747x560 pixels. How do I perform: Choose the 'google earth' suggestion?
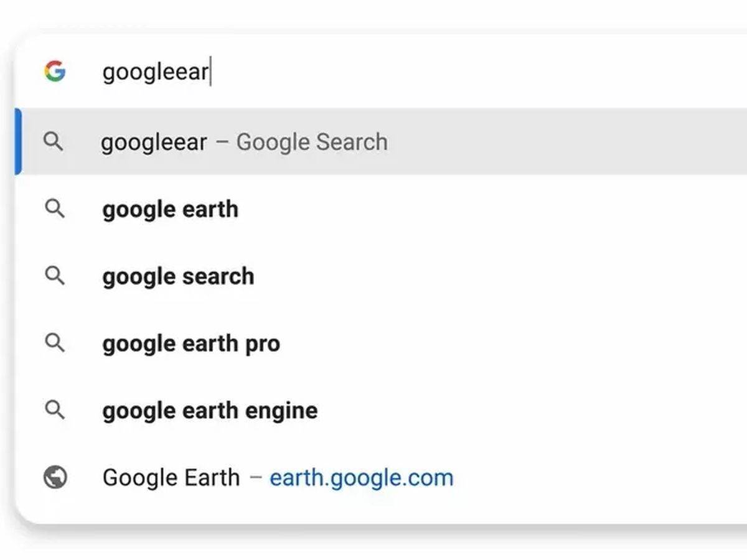169,209
